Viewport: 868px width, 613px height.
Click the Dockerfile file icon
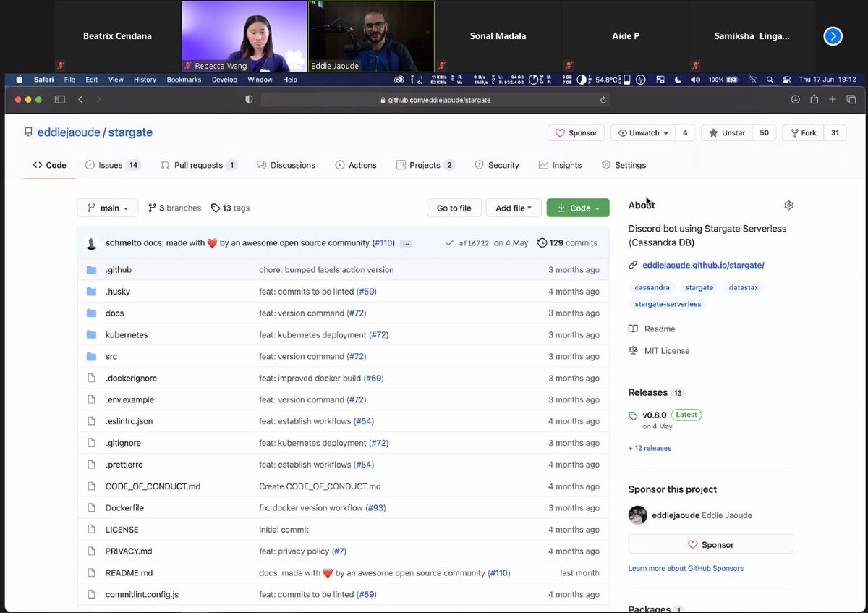click(91, 508)
